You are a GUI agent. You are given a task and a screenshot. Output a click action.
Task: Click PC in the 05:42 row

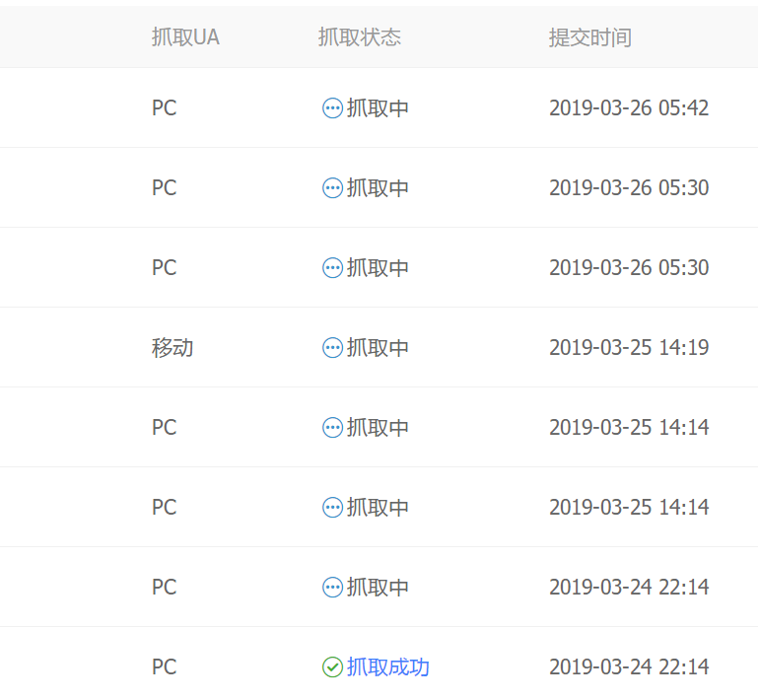164,108
